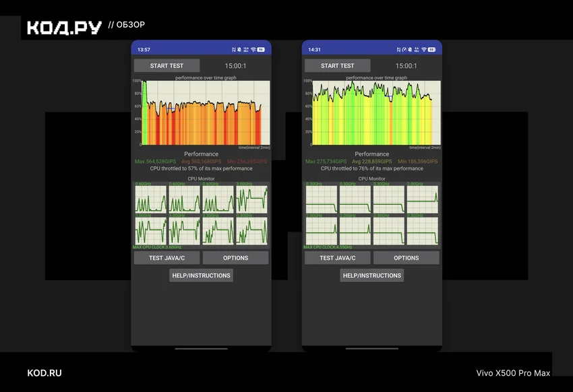Click START TEST in the 13:57 screenshot

coord(167,66)
